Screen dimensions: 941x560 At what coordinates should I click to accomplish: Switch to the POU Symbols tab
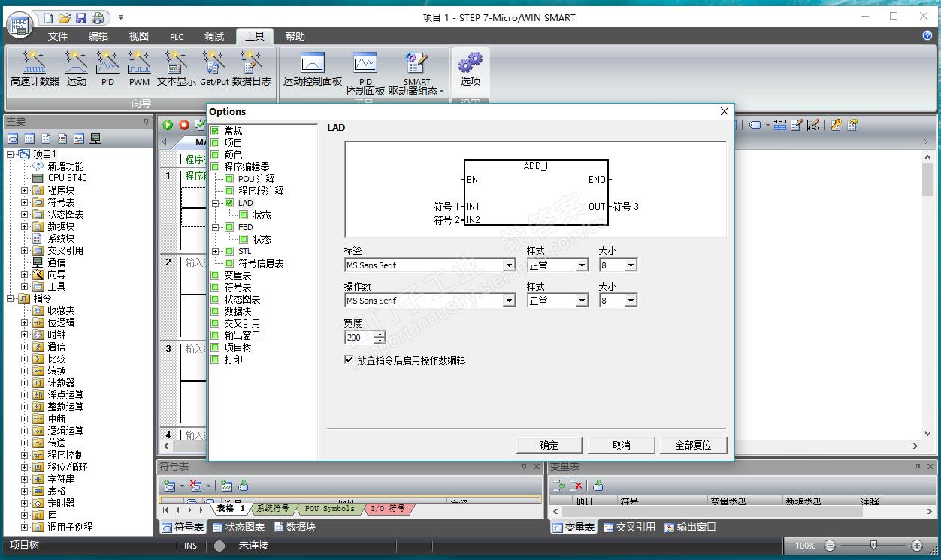click(x=329, y=509)
